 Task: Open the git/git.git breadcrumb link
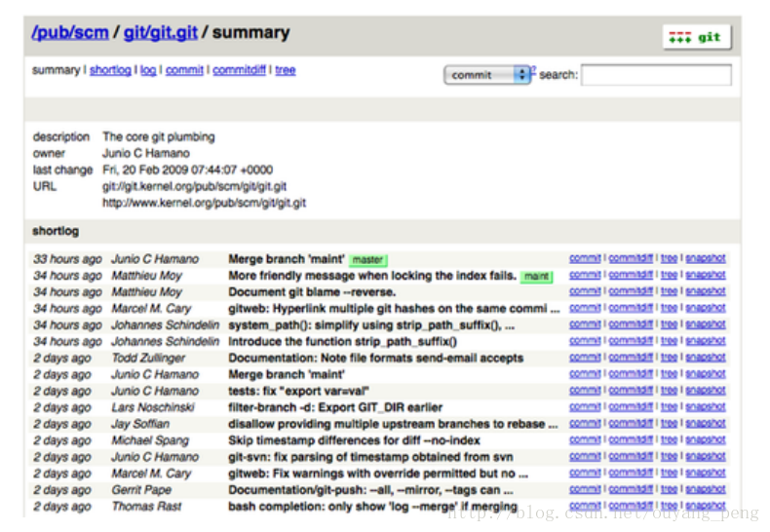161,32
